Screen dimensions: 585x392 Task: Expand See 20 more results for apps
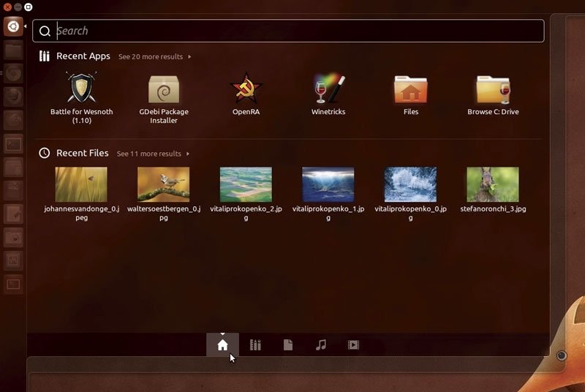pos(155,57)
